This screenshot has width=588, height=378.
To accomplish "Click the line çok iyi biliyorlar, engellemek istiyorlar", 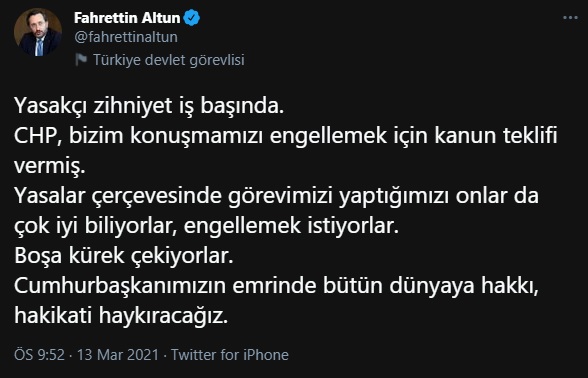I will coord(206,226).
